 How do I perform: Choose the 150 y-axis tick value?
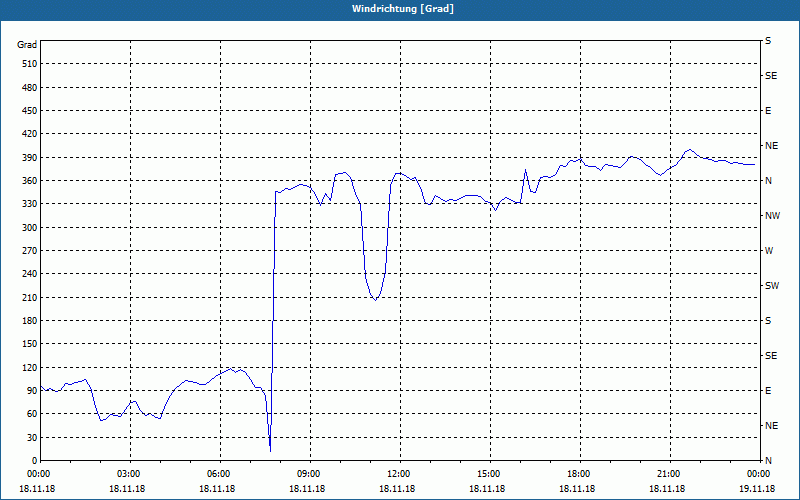(x=30, y=344)
